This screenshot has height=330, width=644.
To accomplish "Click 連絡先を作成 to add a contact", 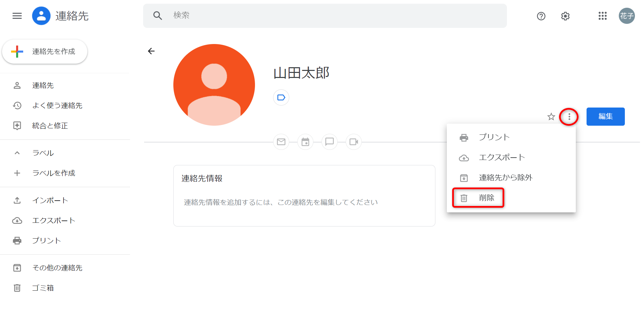I will 45,51.
